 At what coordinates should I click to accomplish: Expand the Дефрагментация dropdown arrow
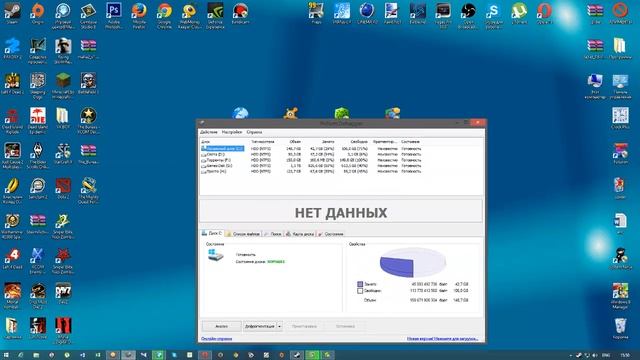(x=280, y=326)
